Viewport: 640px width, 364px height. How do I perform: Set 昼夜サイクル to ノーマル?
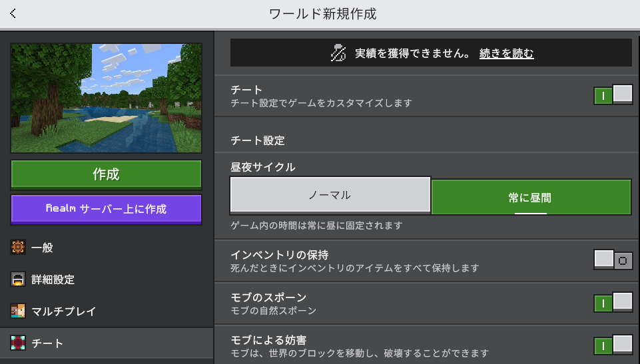330,195
